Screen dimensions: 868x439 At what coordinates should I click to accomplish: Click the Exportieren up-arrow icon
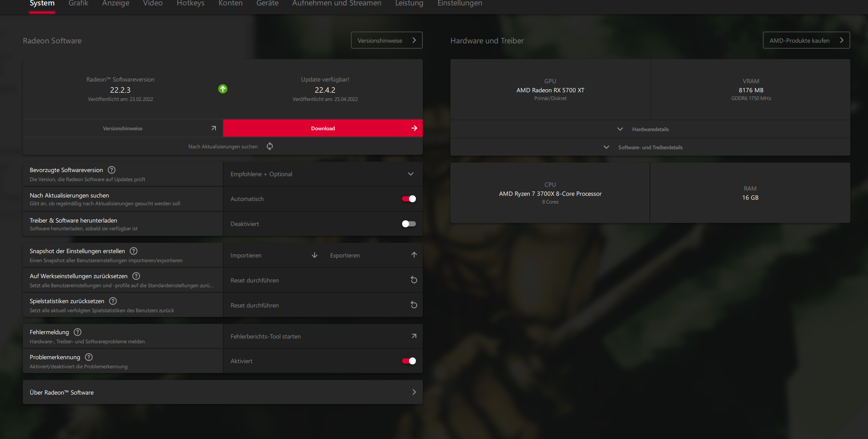pos(414,255)
